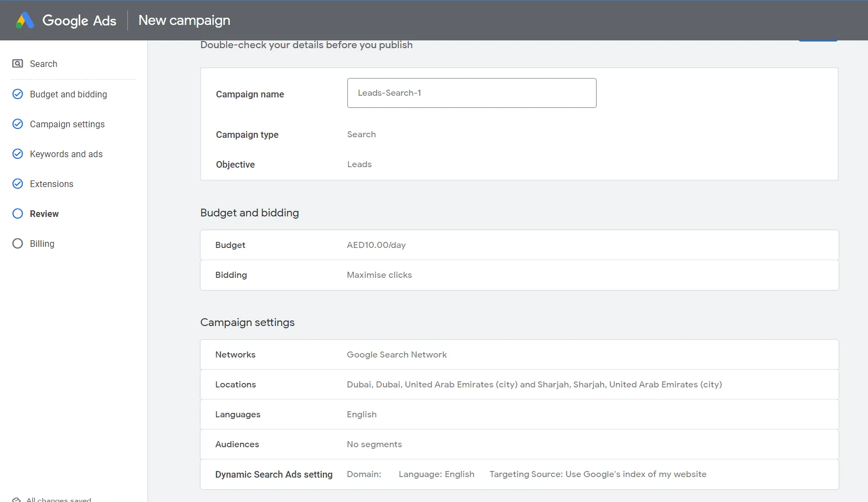The height and width of the screenshot is (502, 868).
Task: Go to the Keywords and ads step
Action: [66, 154]
